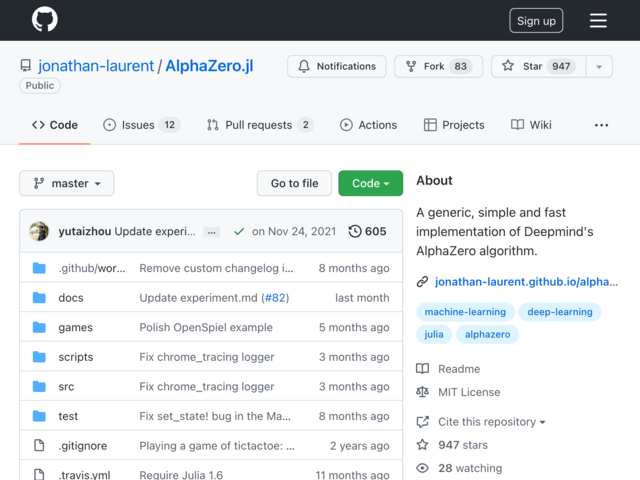Open 'Polish OpenSpiel example' commit
Screen dimensions: 640x480
coord(206,327)
